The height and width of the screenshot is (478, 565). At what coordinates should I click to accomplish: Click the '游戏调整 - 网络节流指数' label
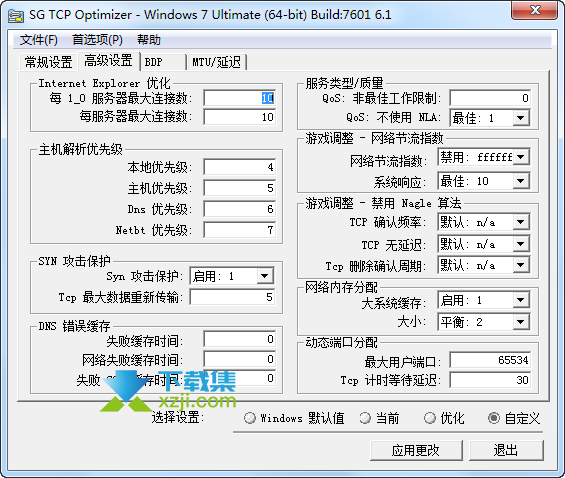(x=374, y=138)
